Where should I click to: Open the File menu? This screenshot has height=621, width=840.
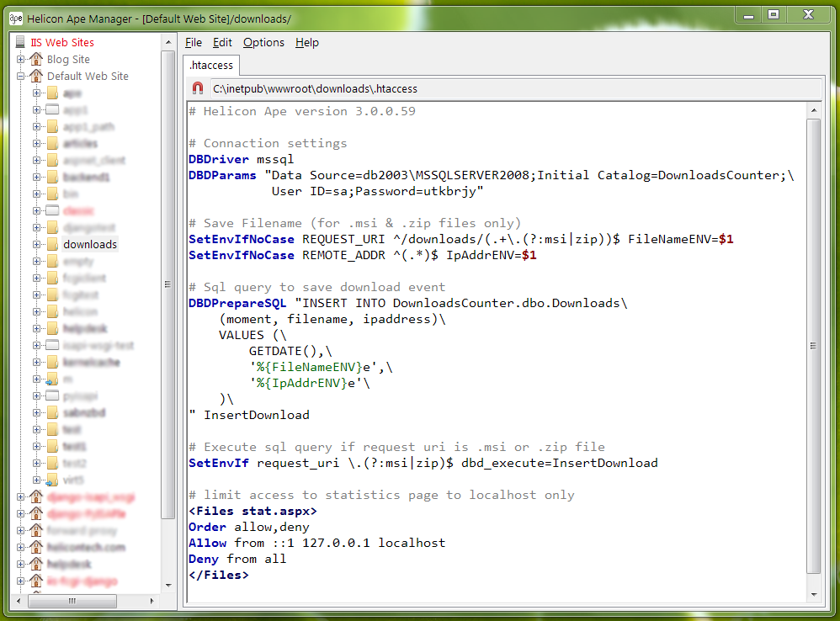tap(194, 42)
